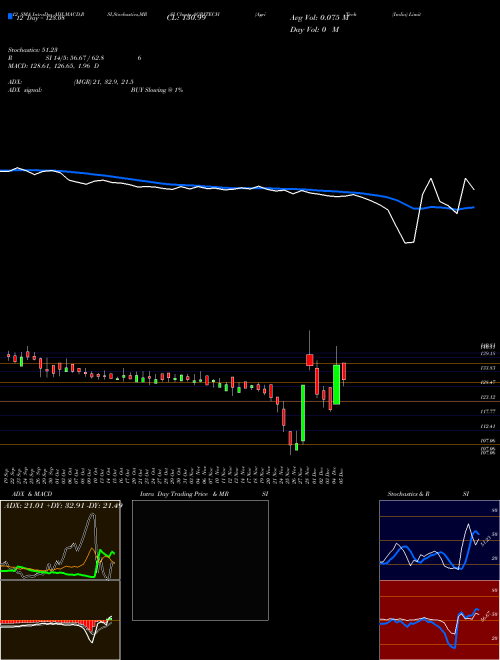The height and width of the screenshot is (660, 500).
Task: Click the 117.77 price axis label
Action: pyautogui.click(x=489, y=412)
